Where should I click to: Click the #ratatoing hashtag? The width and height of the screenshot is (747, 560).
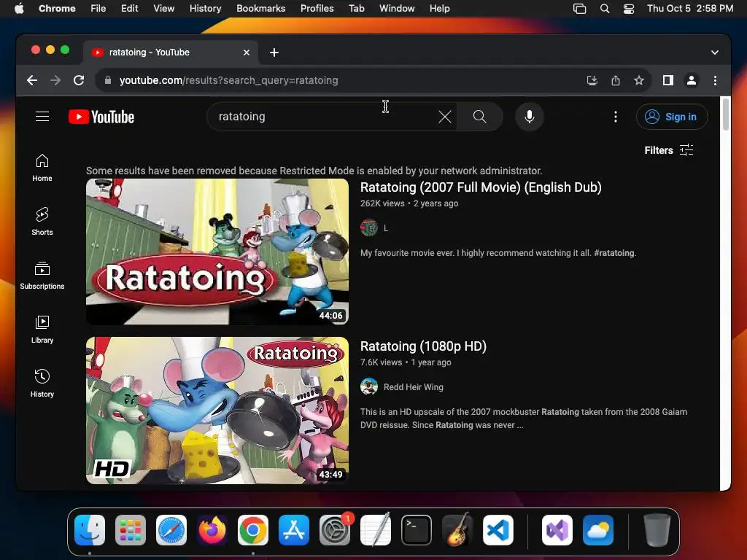pyautogui.click(x=614, y=253)
